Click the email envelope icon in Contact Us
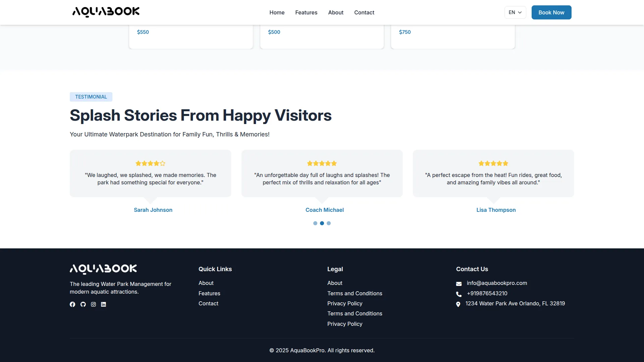Screen dimensions: 644x362 (459, 284)
